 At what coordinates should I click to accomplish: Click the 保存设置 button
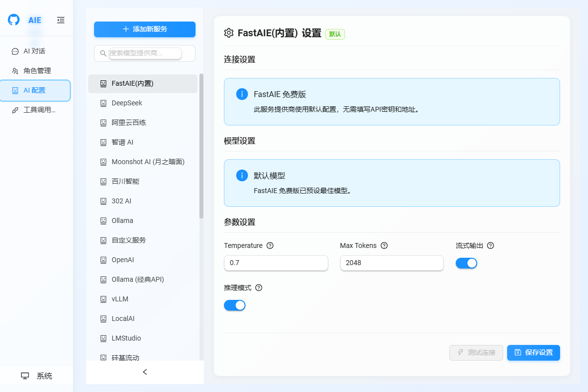click(x=534, y=352)
